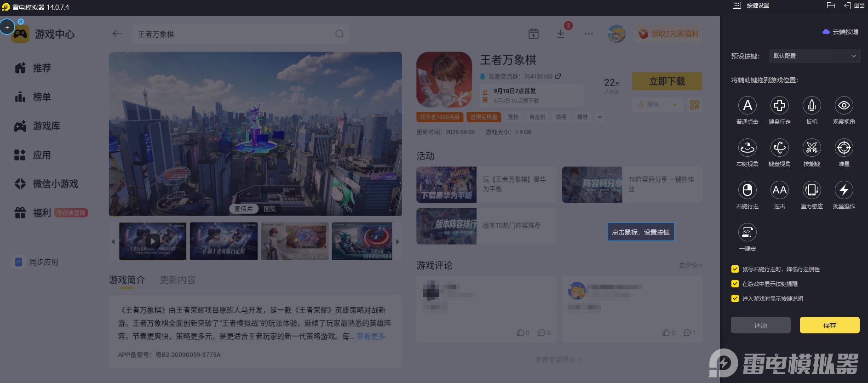Open the 腾讯 channel dropdown

click(658, 105)
